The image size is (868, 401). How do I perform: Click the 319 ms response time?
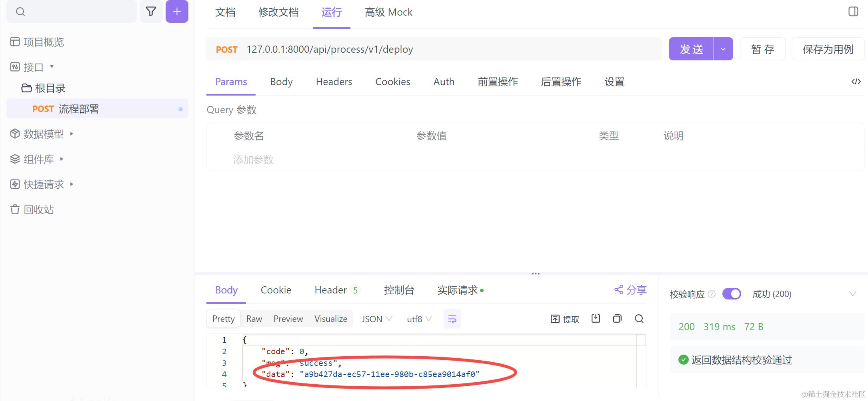[x=719, y=327]
